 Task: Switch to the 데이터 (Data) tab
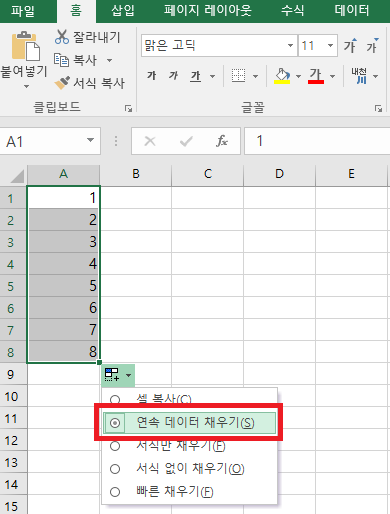(x=352, y=11)
